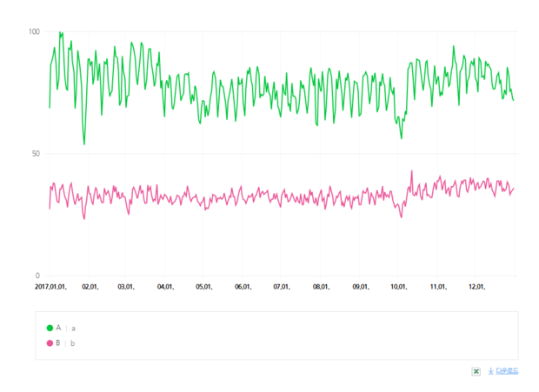Screen dimensions: 539x392
Task: Click x-axis label 11.01.
Action: [438, 287]
